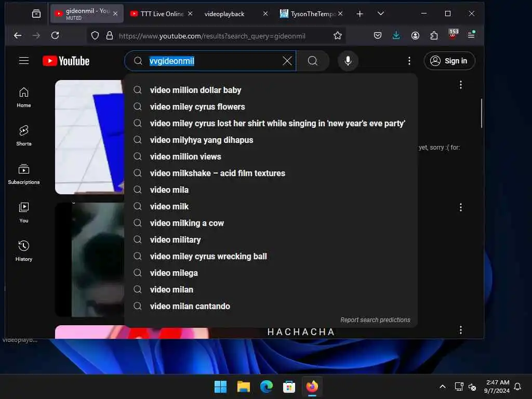Go forward with the browser arrow
This screenshot has height=399, width=532.
36,36
